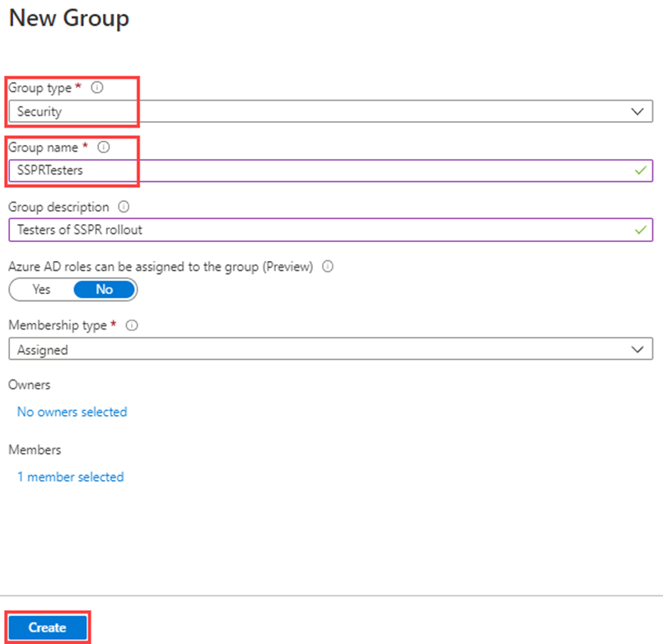Image resolution: width=663 pixels, height=644 pixels.
Task: Toggle the Azure AD roles assignment switch
Action: [x=72, y=289]
